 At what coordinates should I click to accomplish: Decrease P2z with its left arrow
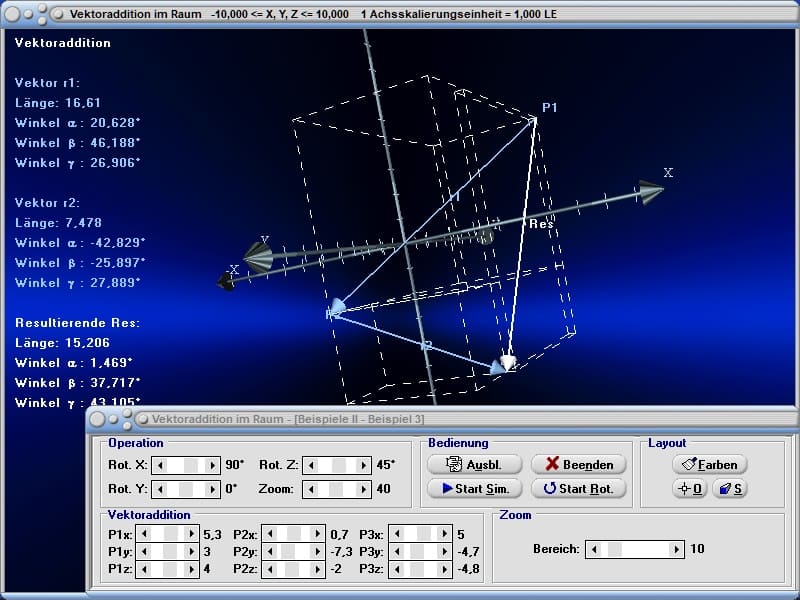coord(270,568)
